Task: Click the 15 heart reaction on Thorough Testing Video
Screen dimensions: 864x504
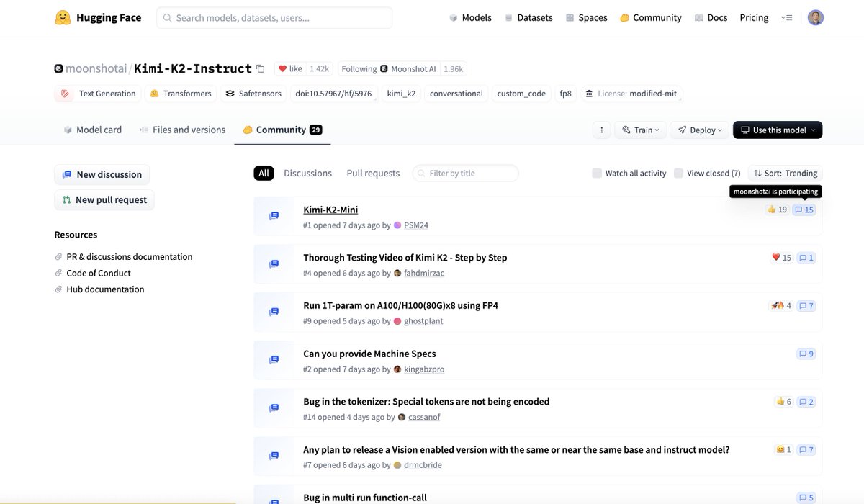Action: point(781,258)
